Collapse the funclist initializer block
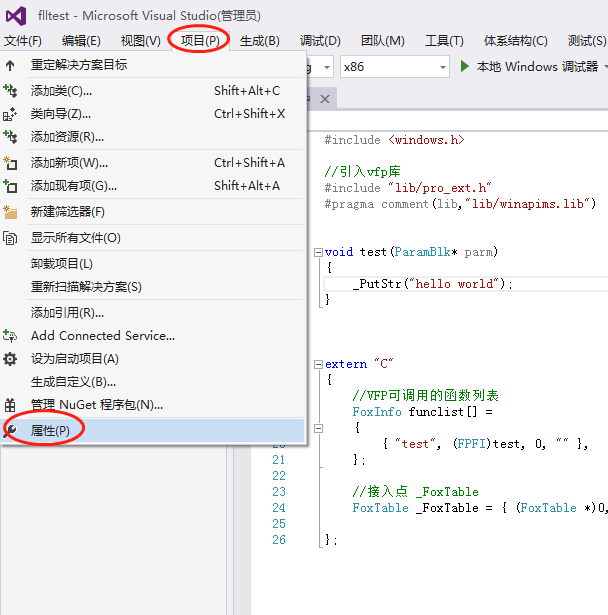This screenshot has height=615, width=608. tap(319, 428)
